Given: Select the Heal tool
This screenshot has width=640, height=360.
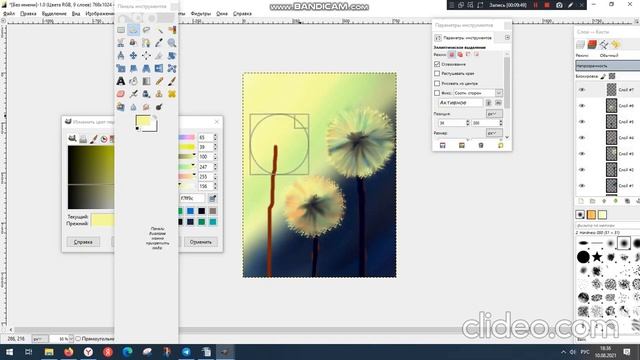Looking at the screenshot, I should [172, 94].
